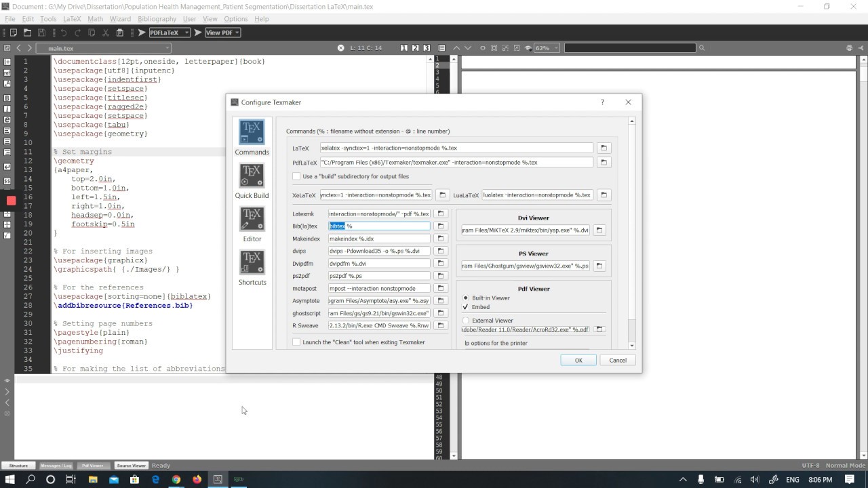Insert inline math $$ sidebar icon
Viewport: 868px width, 488px height.
coord(7,182)
